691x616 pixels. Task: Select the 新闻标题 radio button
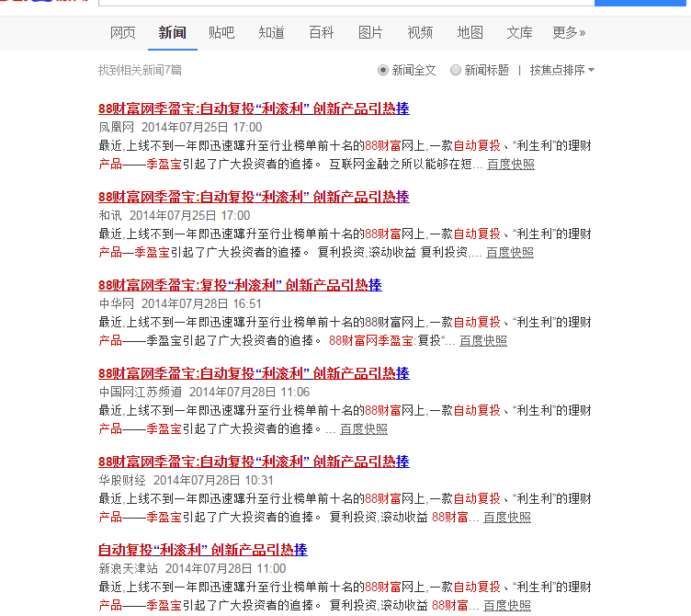click(455, 70)
